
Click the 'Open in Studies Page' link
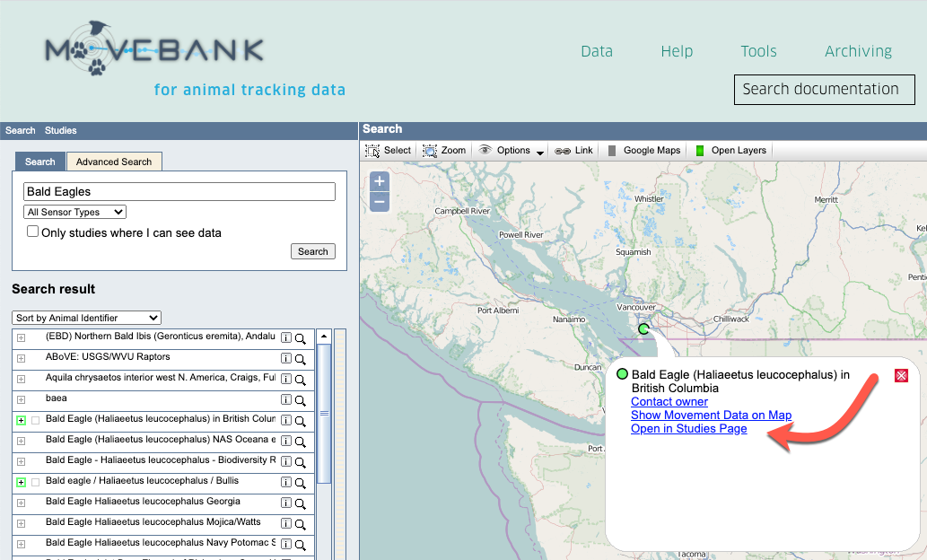[x=688, y=429]
